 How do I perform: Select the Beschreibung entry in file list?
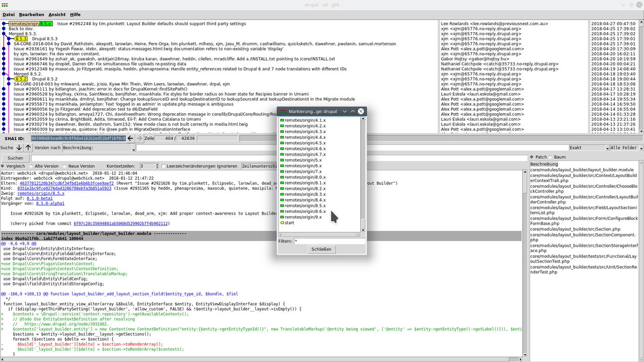point(544,164)
